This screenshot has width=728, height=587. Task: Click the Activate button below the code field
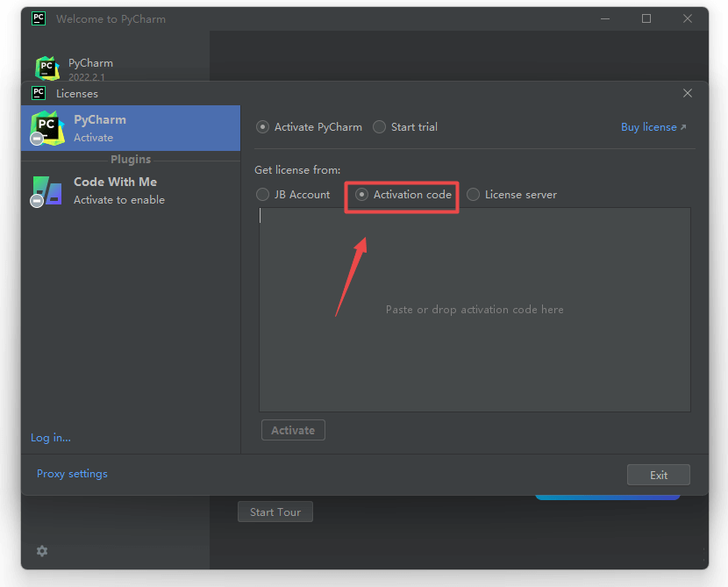(x=293, y=430)
